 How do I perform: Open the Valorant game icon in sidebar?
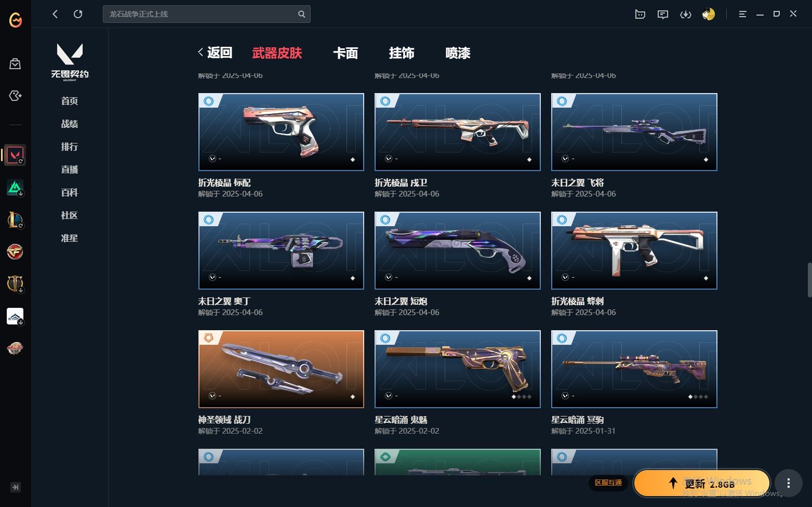[x=15, y=155]
